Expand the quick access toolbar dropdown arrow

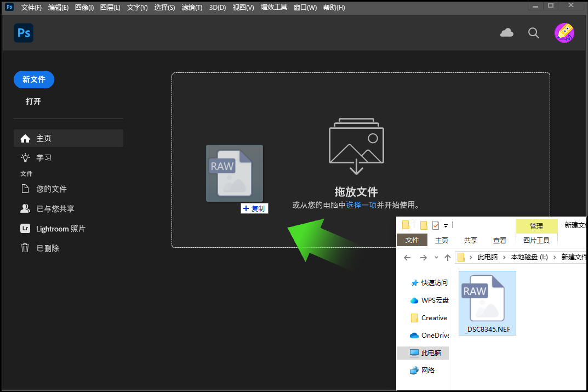(446, 225)
